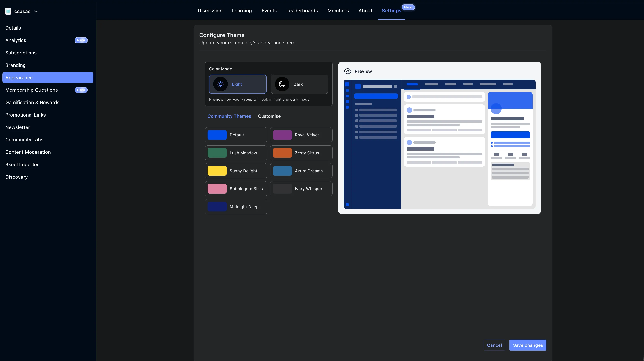The image size is (644, 361).
Task: Switch to the Customise tab
Action: click(269, 116)
